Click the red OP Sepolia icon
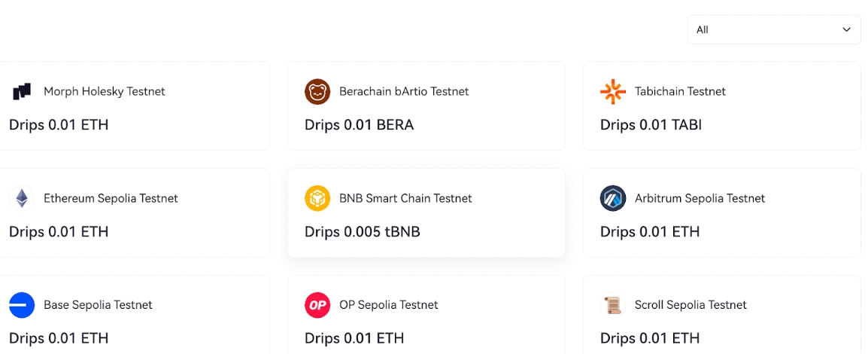The image size is (868, 354). [317, 306]
